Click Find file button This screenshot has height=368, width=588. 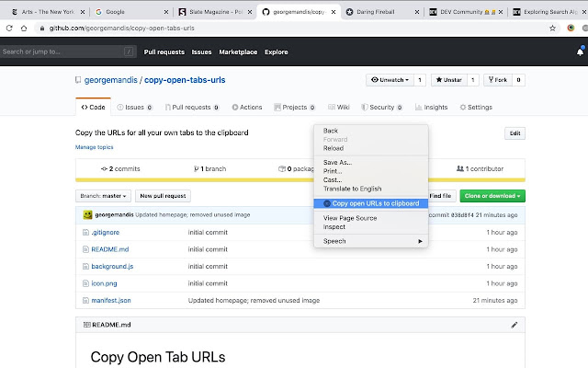[440, 196]
